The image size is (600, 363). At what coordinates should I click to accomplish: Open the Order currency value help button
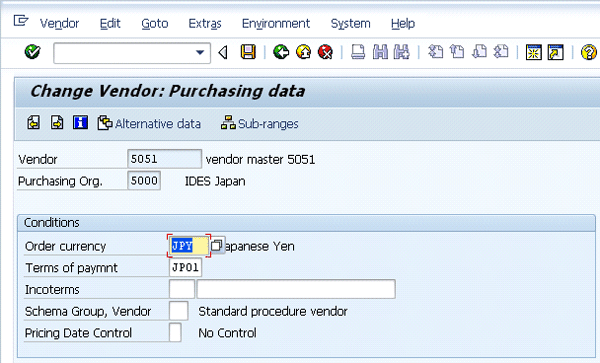click(x=217, y=245)
